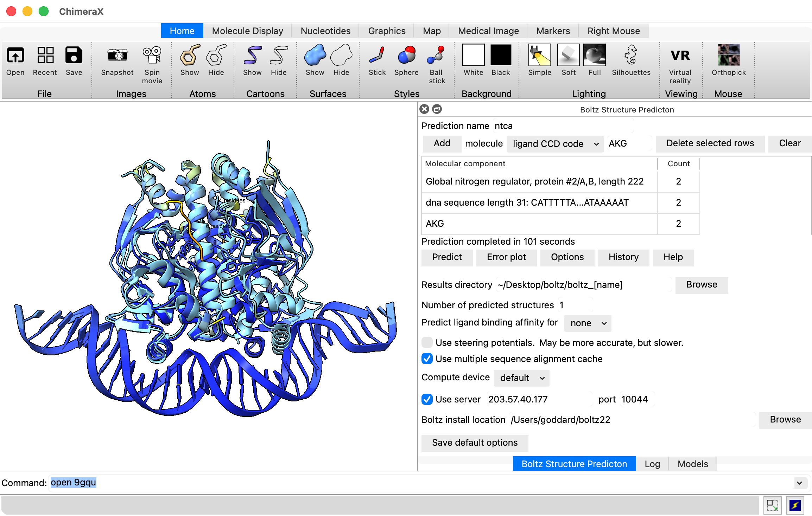
Task: Uncheck Use multiple sequence alignment cache
Action: [x=427, y=359]
